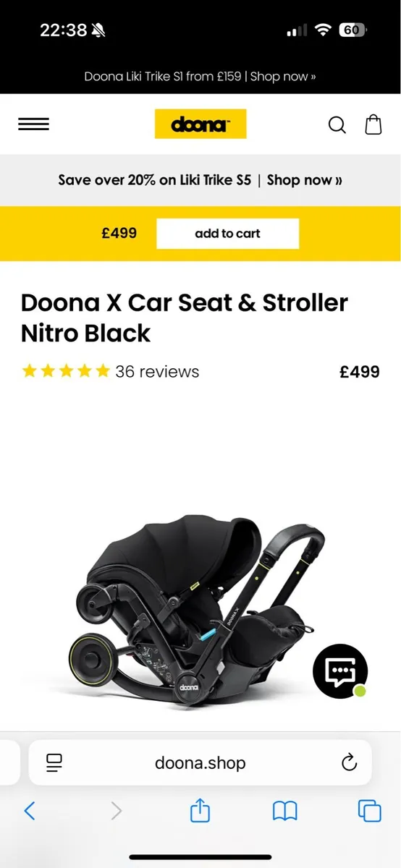
Task: Add product with add to cart button
Action: (227, 234)
